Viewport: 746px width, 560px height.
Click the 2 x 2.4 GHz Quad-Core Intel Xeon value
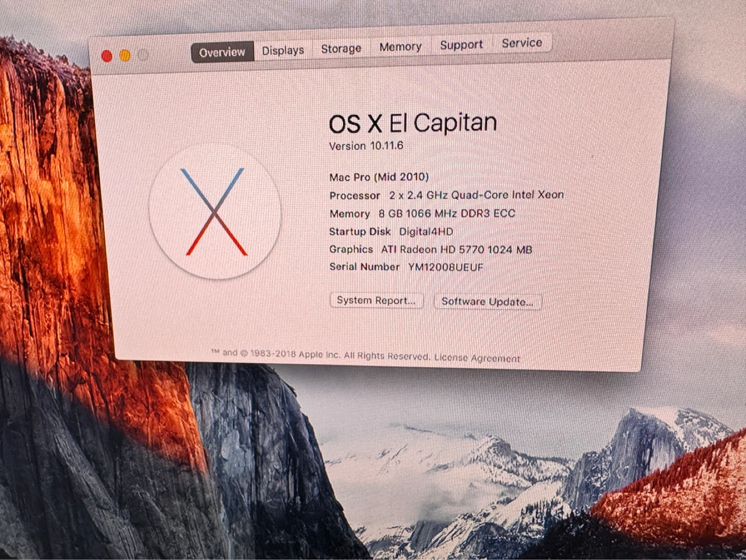click(477, 195)
